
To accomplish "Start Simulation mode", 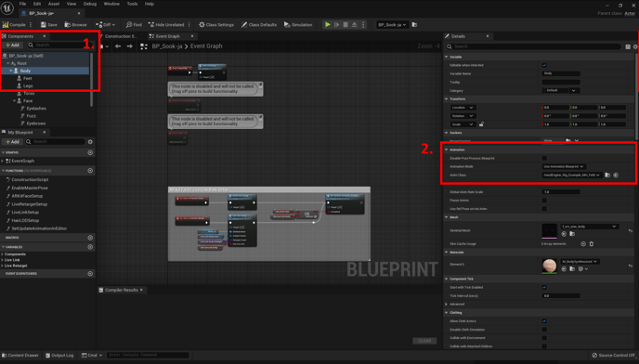I will 298,25.
